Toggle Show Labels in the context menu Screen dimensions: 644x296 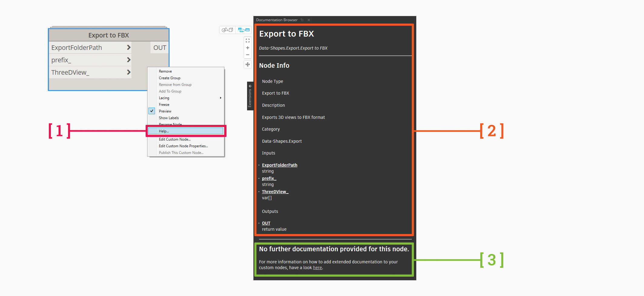pos(169,118)
